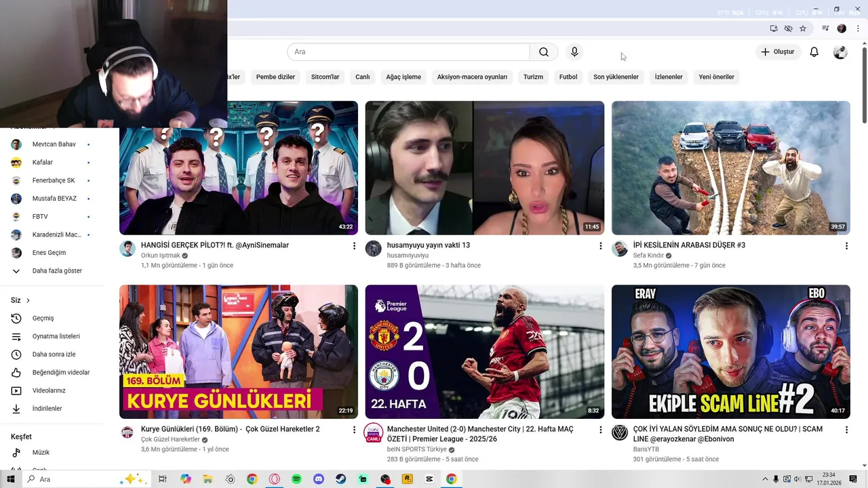Open Mevtcan Bahav subscription channel

pos(53,144)
